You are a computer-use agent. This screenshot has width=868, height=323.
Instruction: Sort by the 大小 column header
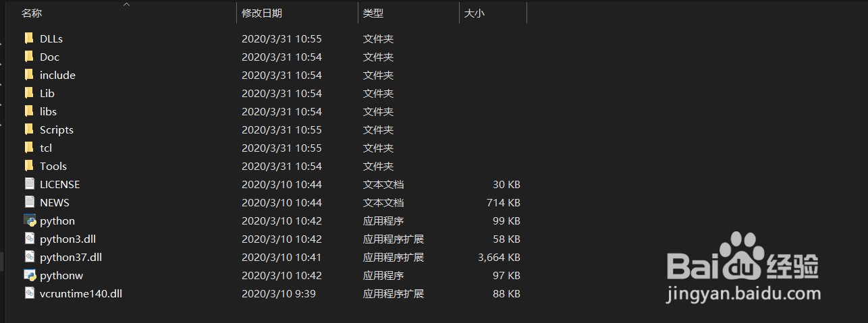point(474,13)
